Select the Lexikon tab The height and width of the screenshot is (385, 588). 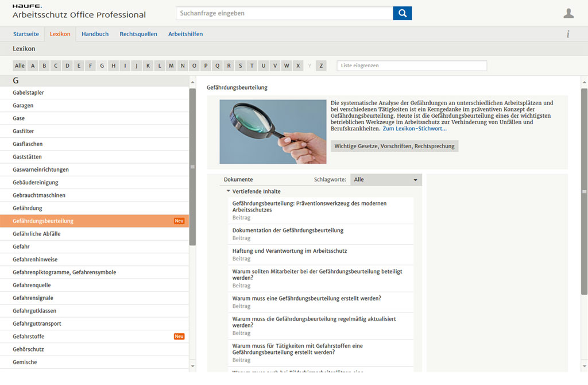(60, 34)
